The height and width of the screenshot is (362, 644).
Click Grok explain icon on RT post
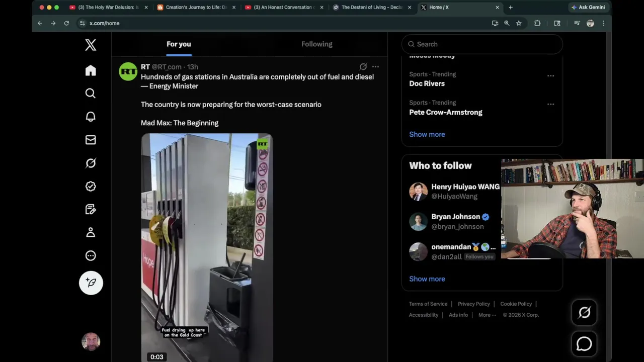tap(363, 66)
